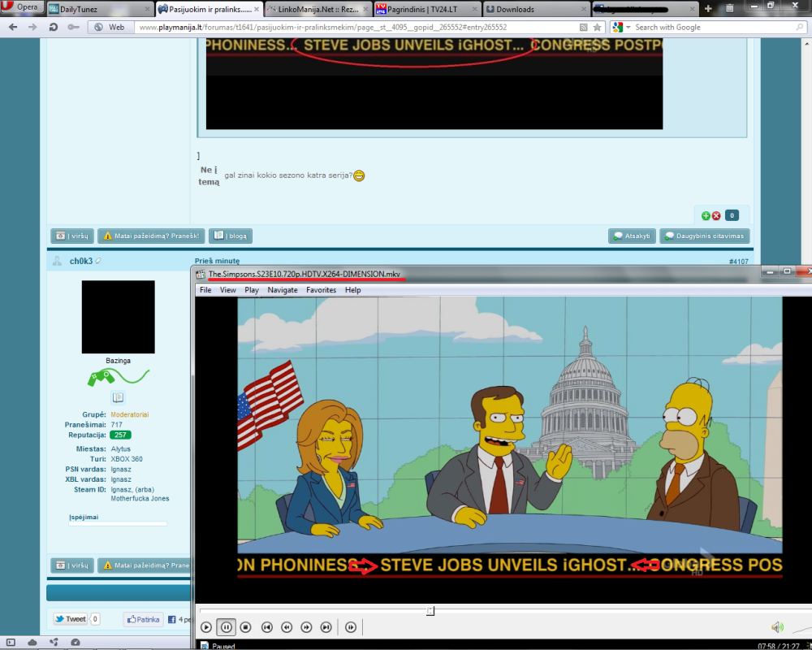This screenshot has width=812, height=650.
Task: Mute audio with the speaker icon
Action: (777, 628)
